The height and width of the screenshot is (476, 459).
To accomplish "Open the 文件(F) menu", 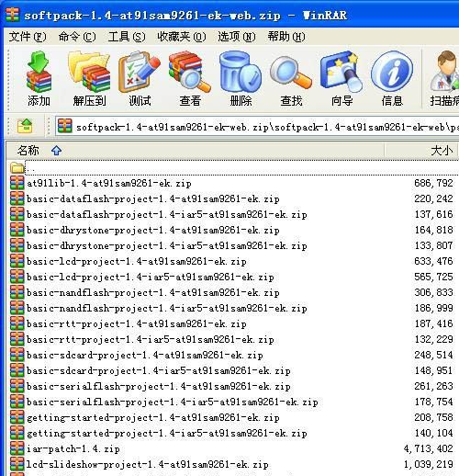I will [28, 37].
